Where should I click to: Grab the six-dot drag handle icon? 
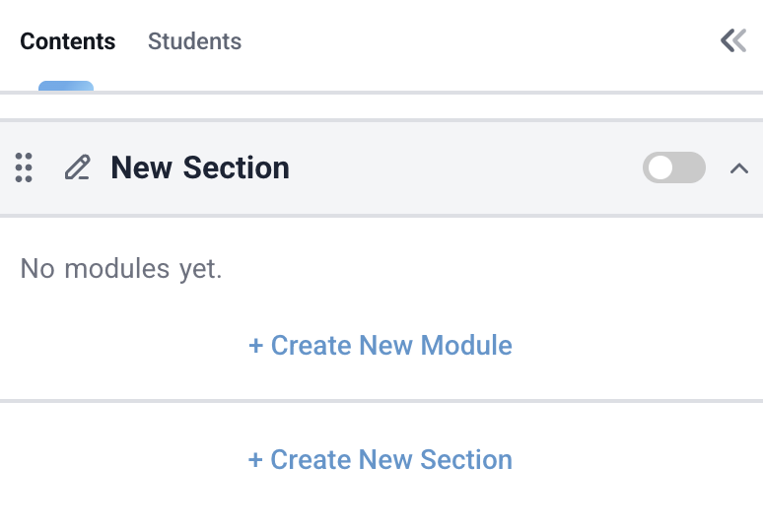point(25,167)
